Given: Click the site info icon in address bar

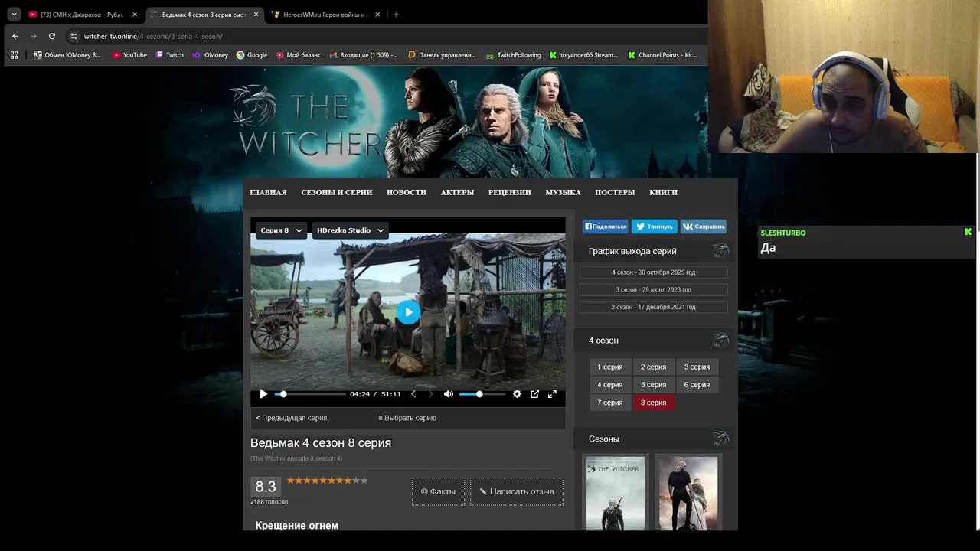Looking at the screenshot, I should pos(74,36).
